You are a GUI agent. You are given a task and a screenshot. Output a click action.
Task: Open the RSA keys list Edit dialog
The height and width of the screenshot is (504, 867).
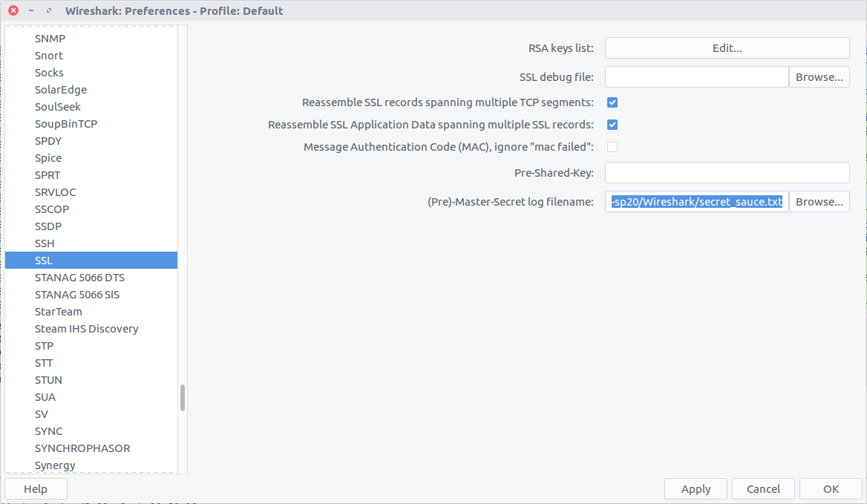[727, 48]
